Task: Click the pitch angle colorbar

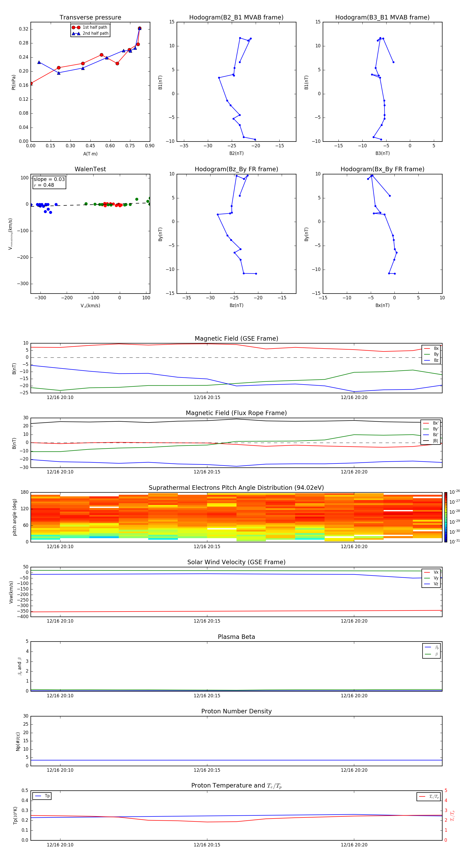Action: tap(446, 517)
